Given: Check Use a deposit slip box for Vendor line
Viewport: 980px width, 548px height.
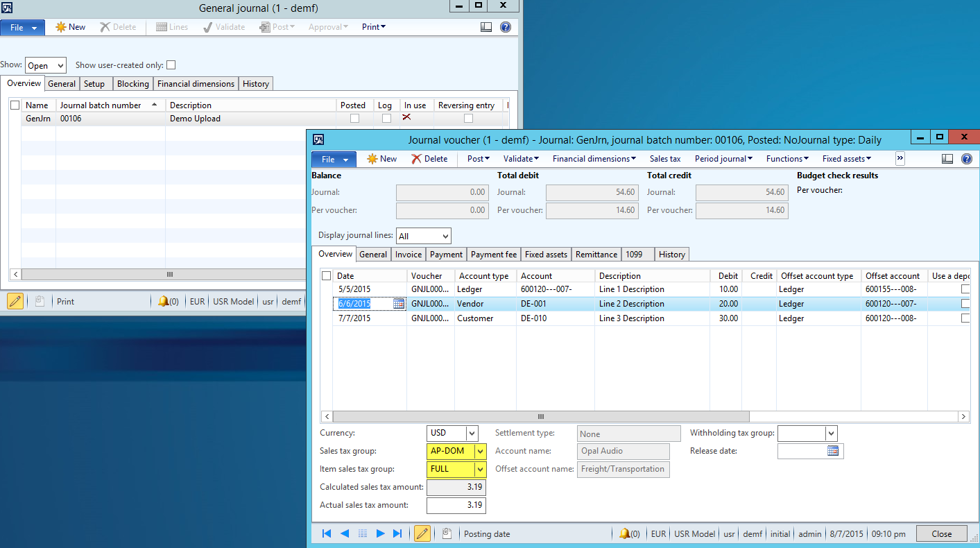Looking at the screenshot, I should pyautogui.click(x=965, y=304).
